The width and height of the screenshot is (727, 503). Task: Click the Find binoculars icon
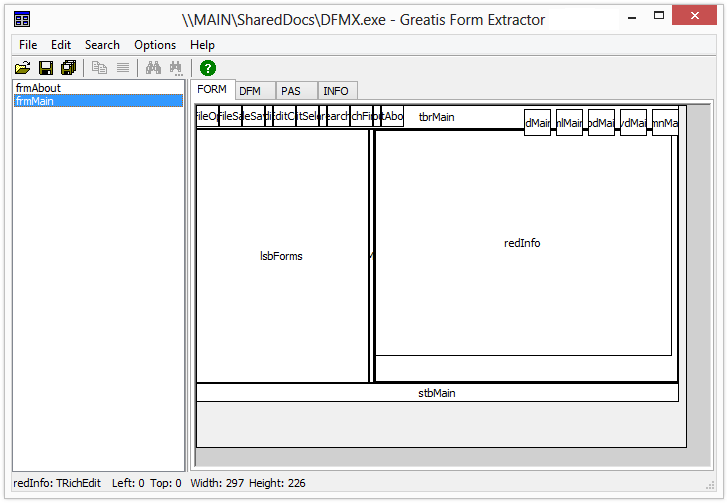(x=153, y=68)
